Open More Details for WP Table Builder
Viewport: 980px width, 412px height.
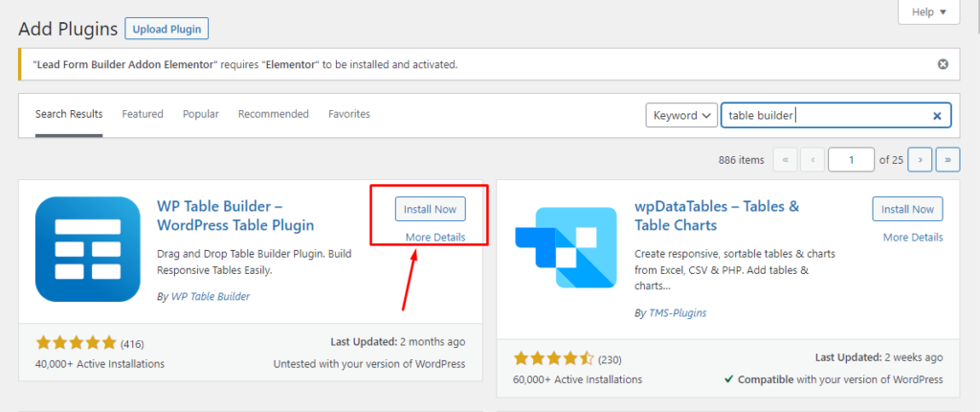click(x=435, y=237)
